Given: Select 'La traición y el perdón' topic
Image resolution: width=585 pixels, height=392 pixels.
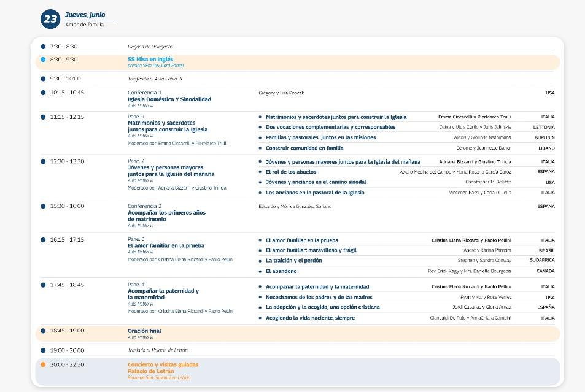Looking at the screenshot, I should (293, 261).
